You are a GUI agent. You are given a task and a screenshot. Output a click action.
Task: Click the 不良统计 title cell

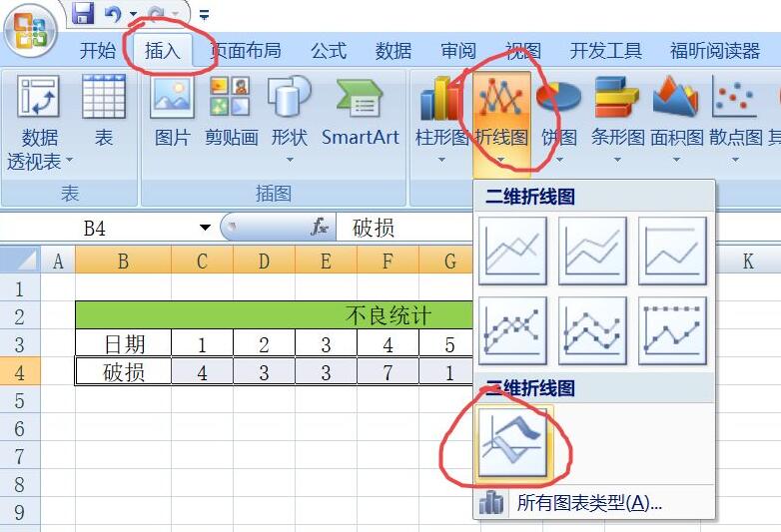tap(274, 315)
